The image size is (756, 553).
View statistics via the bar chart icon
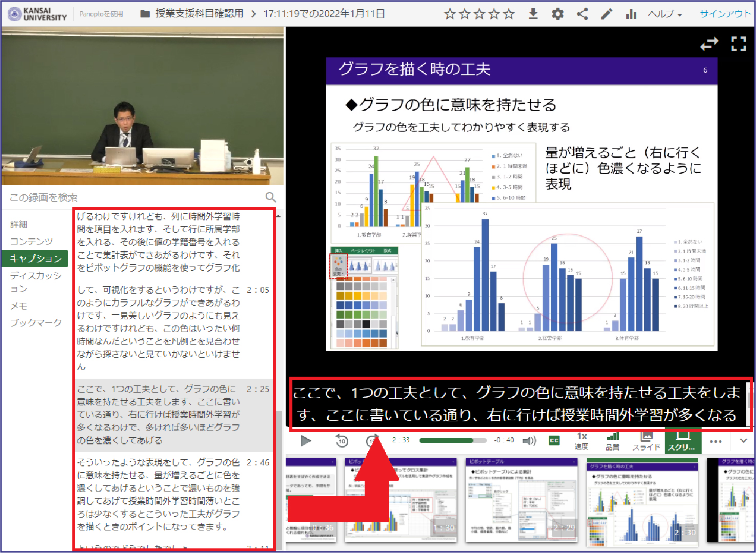point(631,14)
